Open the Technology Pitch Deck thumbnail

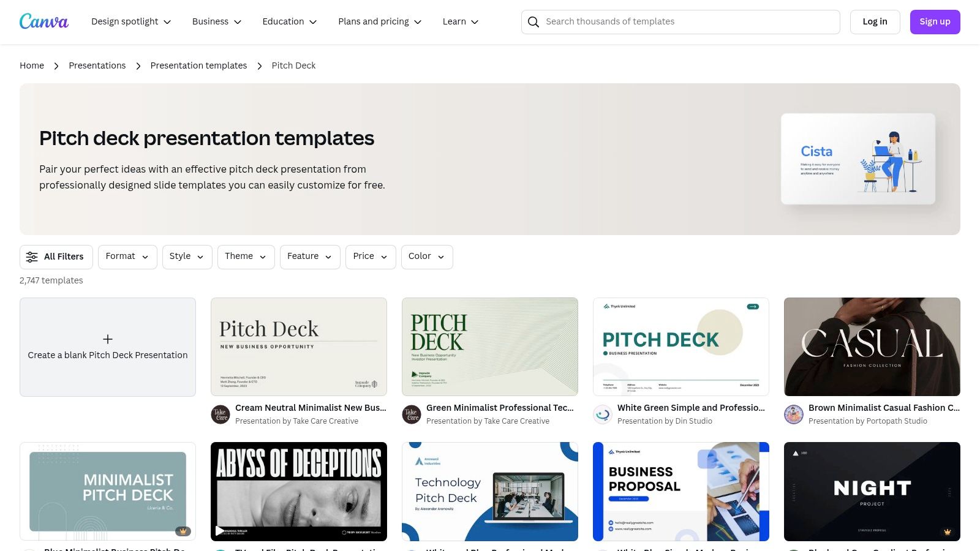pyautogui.click(x=490, y=492)
